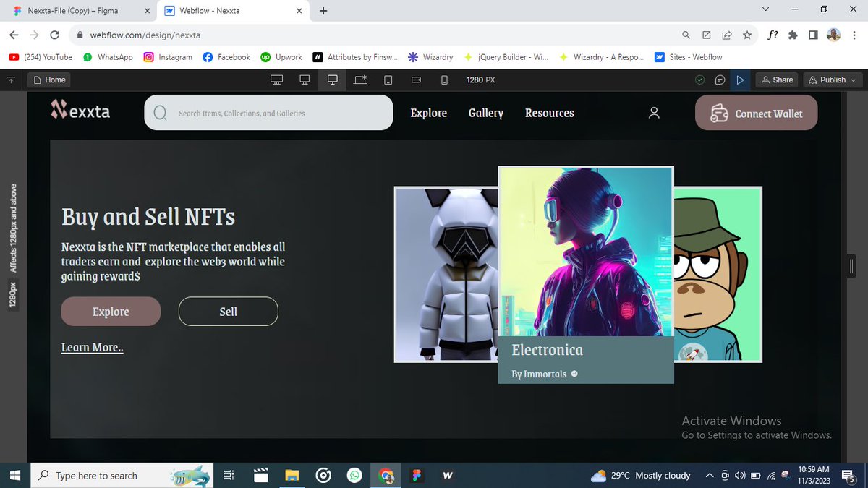The height and width of the screenshot is (488, 868).
Task: Open Chrome side panel icon
Action: coord(813,35)
